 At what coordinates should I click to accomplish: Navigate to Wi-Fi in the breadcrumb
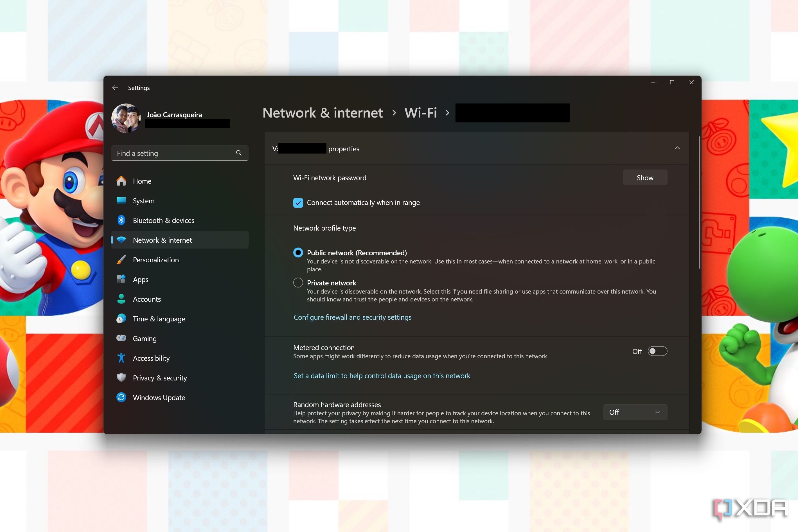[x=420, y=113]
